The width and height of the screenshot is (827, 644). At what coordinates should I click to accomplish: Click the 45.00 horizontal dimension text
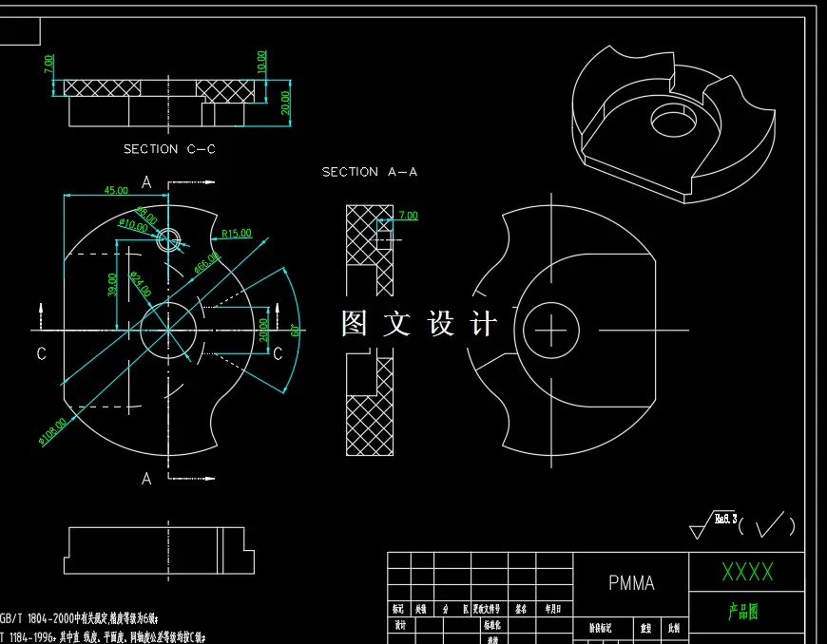(x=116, y=190)
